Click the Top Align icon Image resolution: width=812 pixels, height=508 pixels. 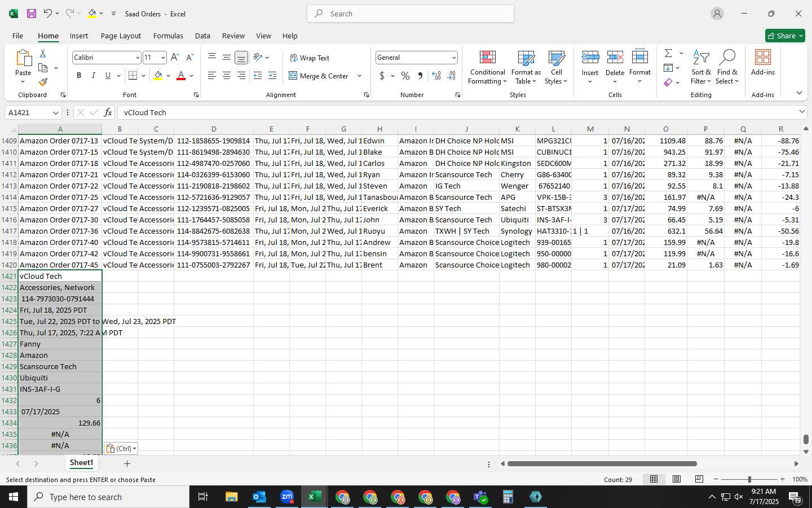click(x=212, y=57)
